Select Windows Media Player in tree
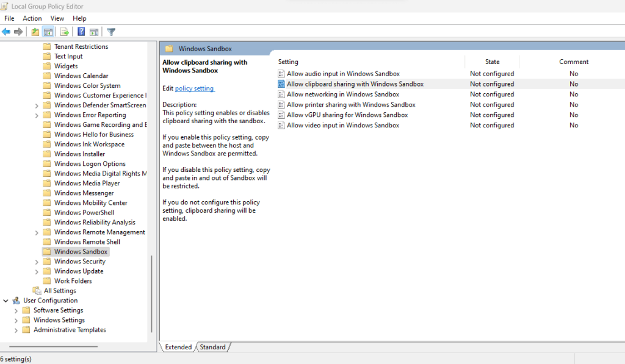The height and width of the screenshot is (364, 625). [x=87, y=183]
